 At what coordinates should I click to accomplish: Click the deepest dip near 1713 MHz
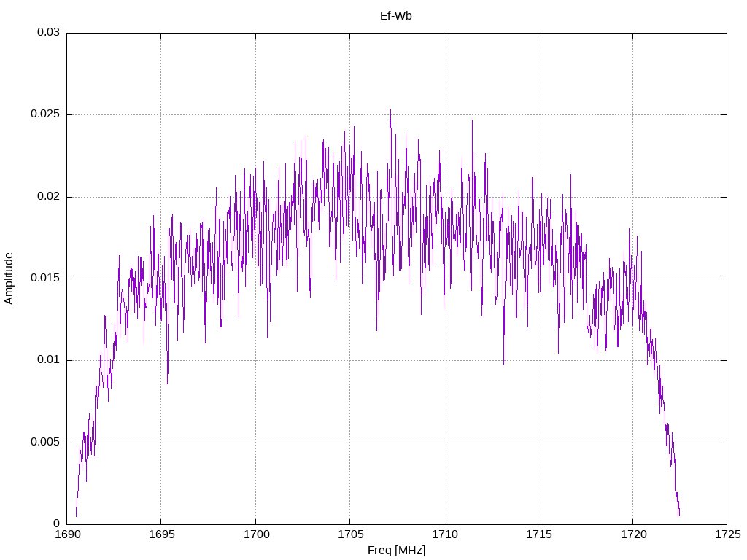[503, 365]
